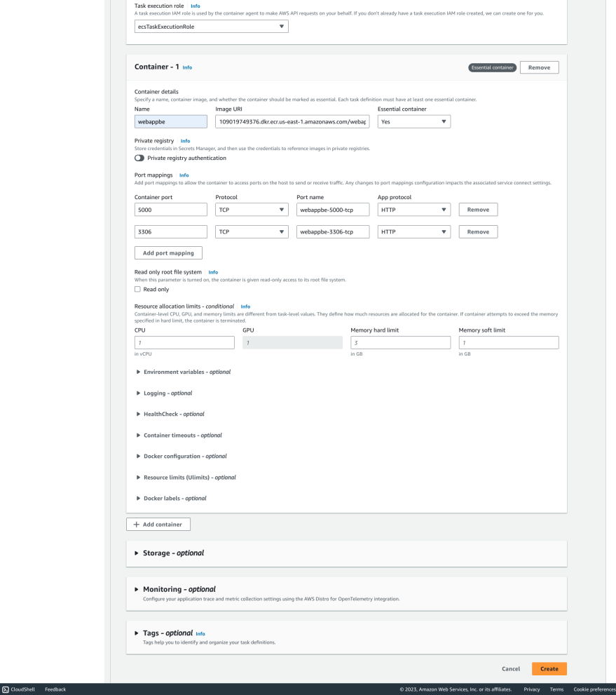The width and height of the screenshot is (616, 695).
Task: Click Info link next to Tags section
Action: (x=200, y=633)
